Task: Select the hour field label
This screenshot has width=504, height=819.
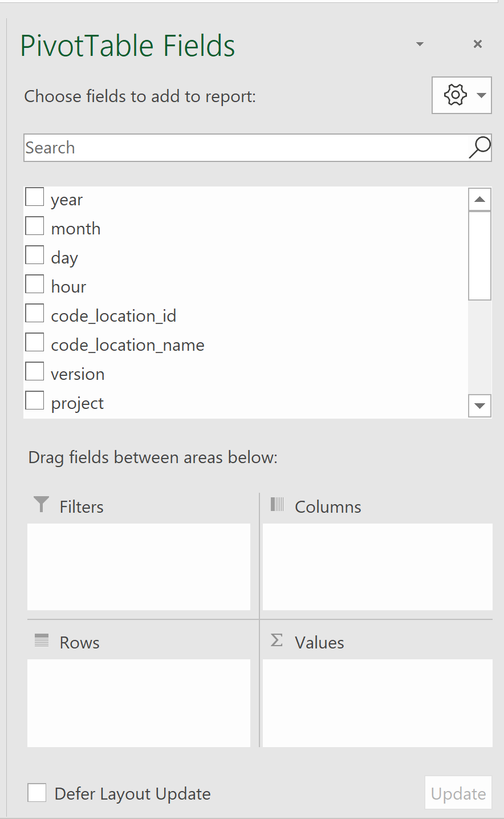Action: coord(68,287)
